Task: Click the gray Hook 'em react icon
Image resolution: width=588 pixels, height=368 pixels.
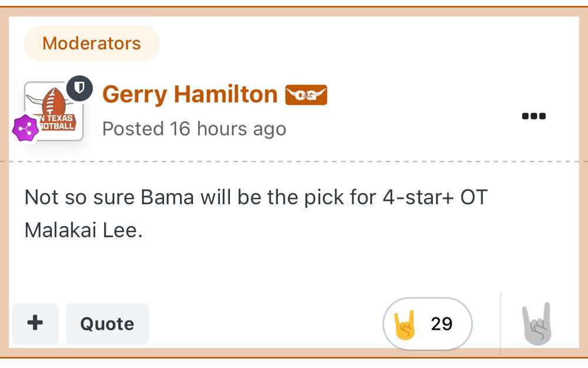Action: [536, 323]
